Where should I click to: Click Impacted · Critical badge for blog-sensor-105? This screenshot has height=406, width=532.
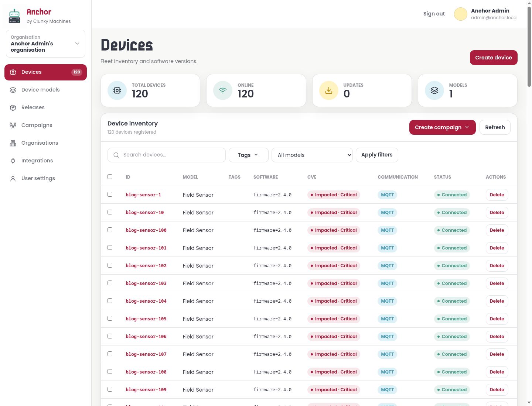pyautogui.click(x=334, y=319)
